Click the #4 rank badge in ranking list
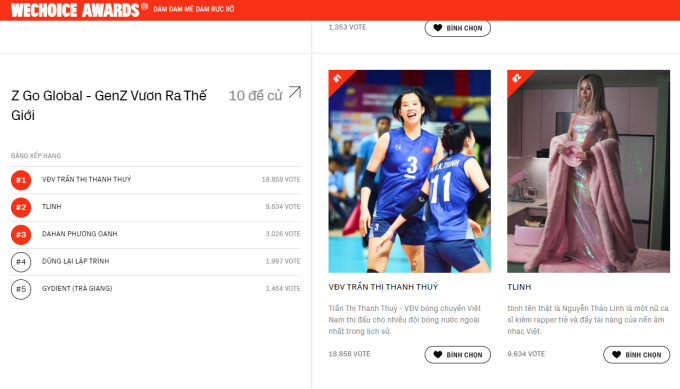This screenshot has width=680, height=389. (x=21, y=262)
